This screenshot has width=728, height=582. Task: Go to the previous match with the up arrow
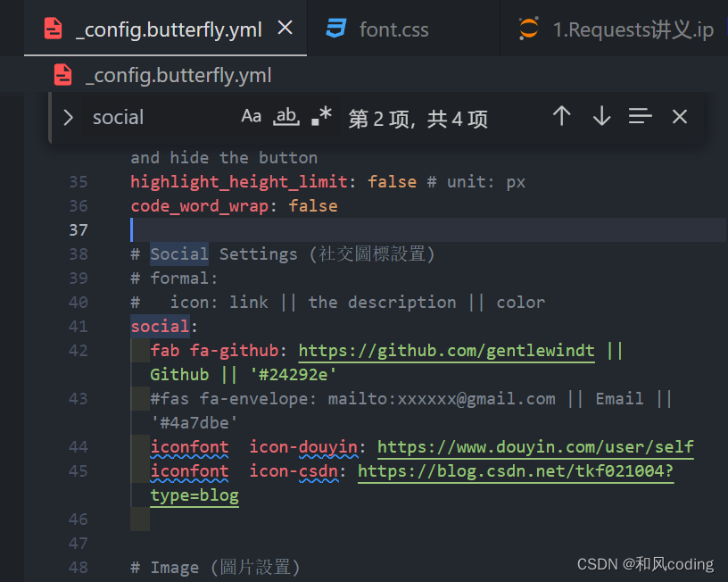[562, 116]
